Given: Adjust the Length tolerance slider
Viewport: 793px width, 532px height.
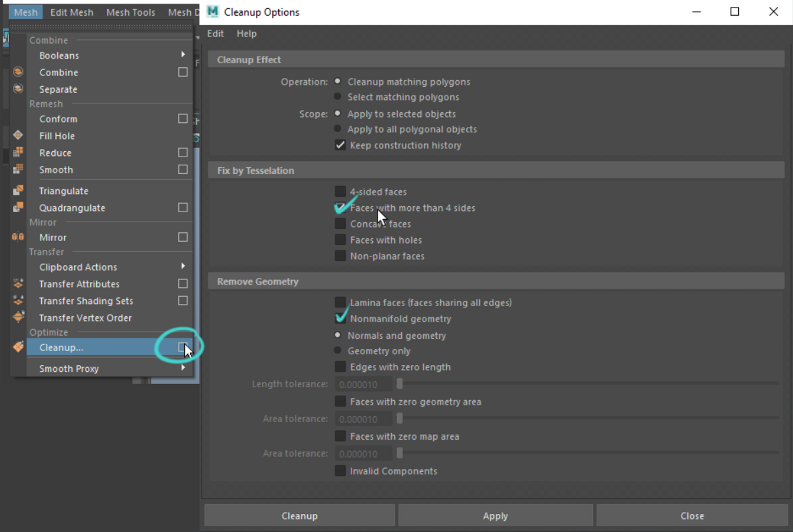Looking at the screenshot, I should coord(400,383).
